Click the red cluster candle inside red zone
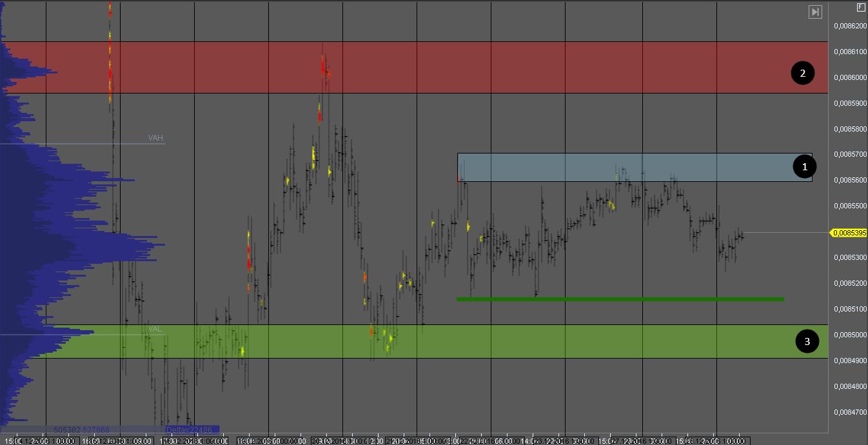The height and width of the screenshot is (445, 868). [x=324, y=67]
